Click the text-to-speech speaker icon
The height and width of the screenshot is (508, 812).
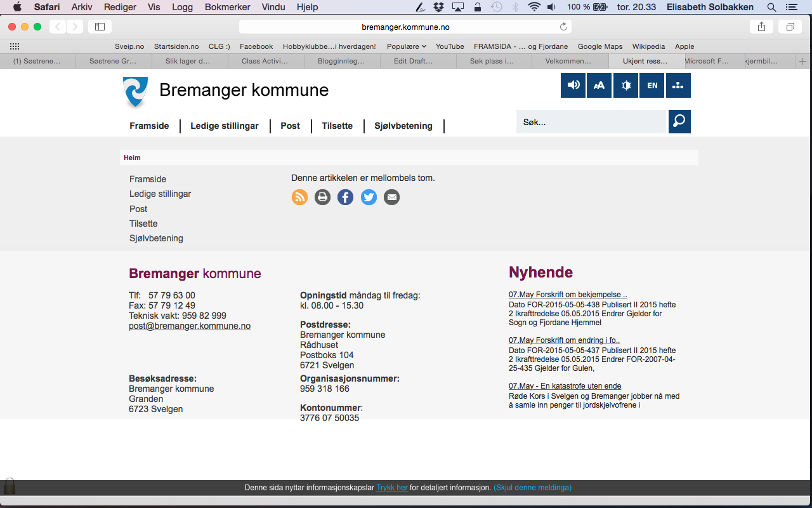pyautogui.click(x=573, y=85)
